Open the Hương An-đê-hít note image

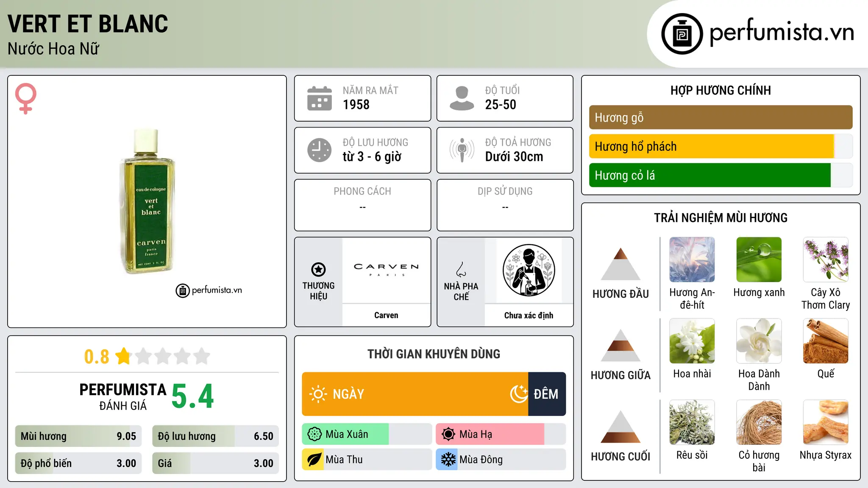point(692,260)
